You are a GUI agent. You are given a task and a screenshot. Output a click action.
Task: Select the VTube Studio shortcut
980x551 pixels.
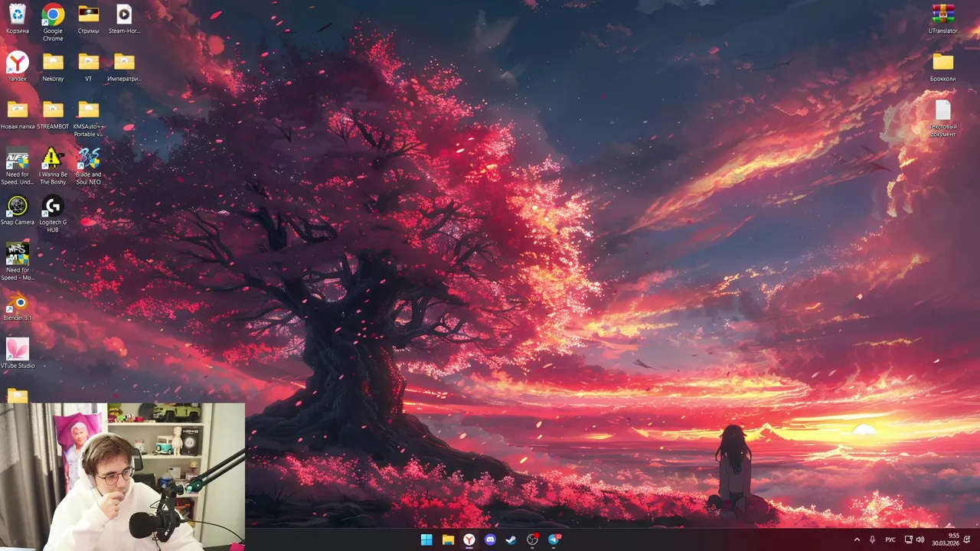coord(17,354)
